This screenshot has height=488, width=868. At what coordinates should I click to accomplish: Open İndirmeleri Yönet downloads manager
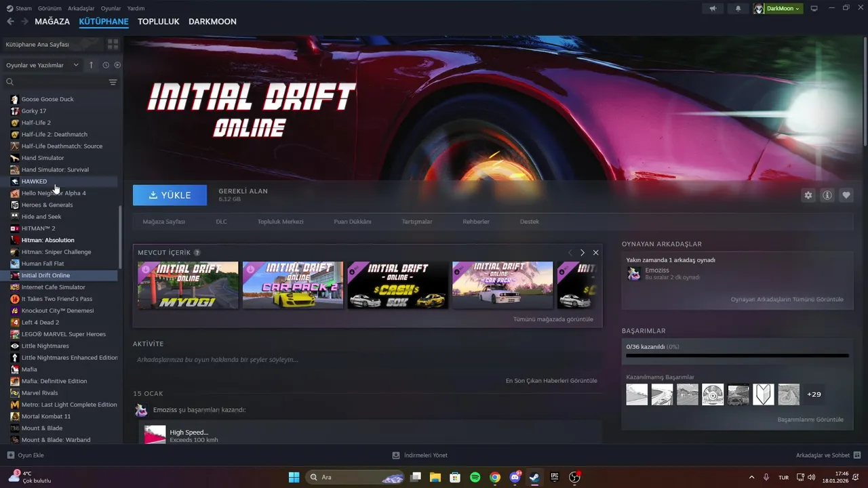click(420, 455)
